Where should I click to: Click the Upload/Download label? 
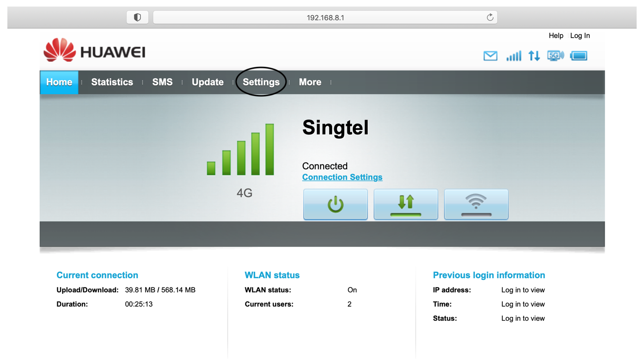87,290
